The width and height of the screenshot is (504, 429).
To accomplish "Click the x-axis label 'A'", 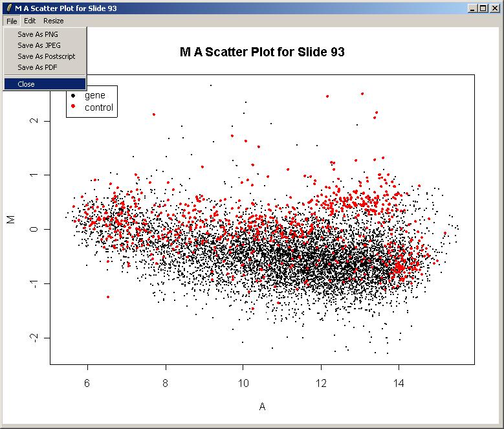I will tap(262, 407).
